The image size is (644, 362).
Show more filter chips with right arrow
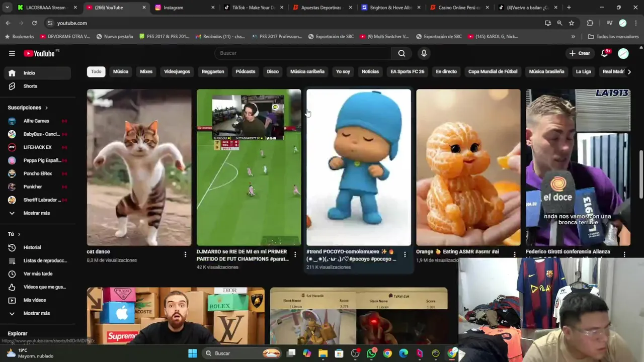pos(629,72)
